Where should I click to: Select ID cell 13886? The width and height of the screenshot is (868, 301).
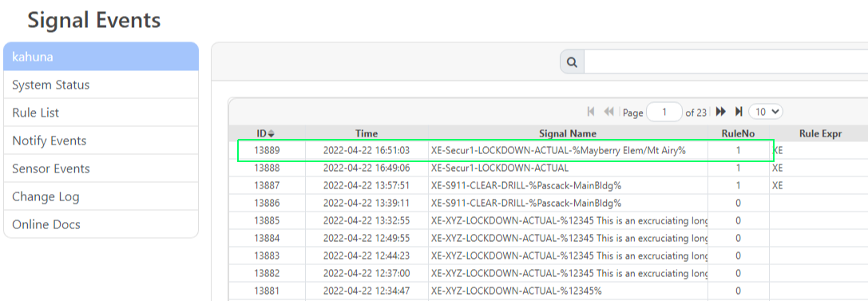267,203
